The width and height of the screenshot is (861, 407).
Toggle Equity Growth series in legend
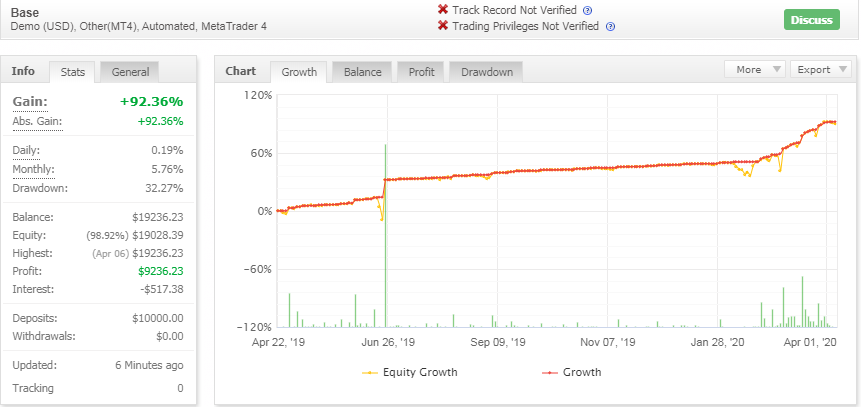(x=410, y=372)
